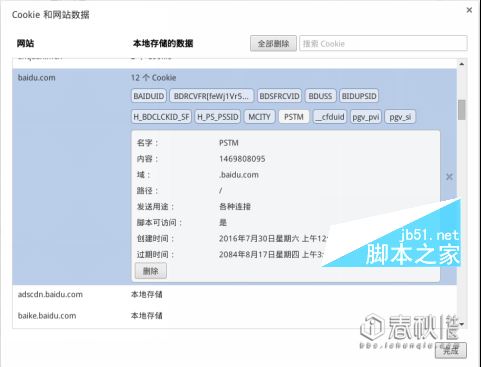Select the pgv_pvi cookie chip
Viewport: 481px width, 367px height.
coord(366,117)
